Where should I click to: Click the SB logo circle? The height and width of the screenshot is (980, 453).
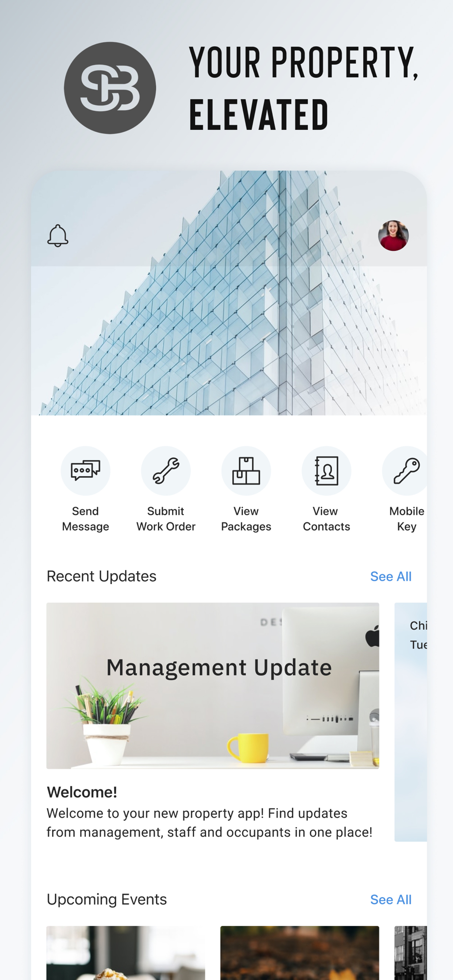click(110, 88)
